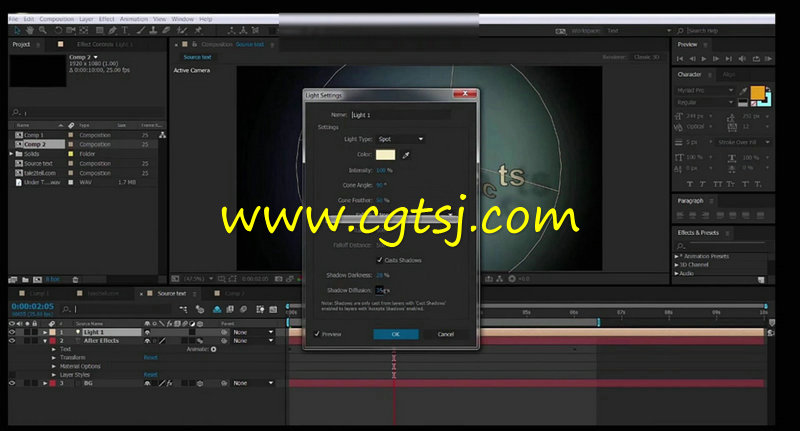The height and width of the screenshot is (431, 800).
Task: Hide the Light 1 layer
Action: coord(12,332)
